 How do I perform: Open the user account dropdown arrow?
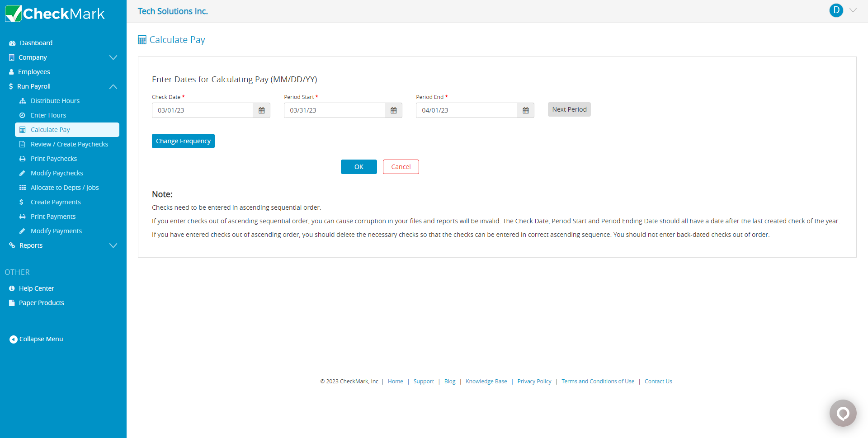pos(853,10)
